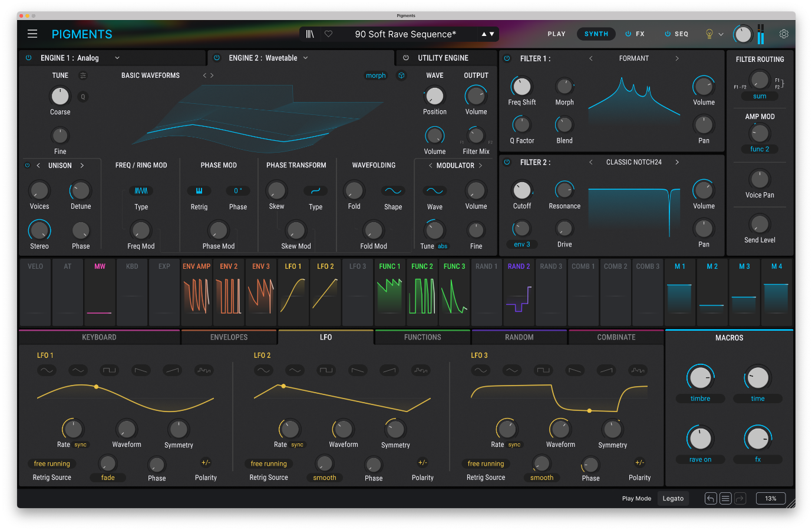Click the Q button next to Coarse
This screenshot has width=812, height=530.
click(83, 97)
